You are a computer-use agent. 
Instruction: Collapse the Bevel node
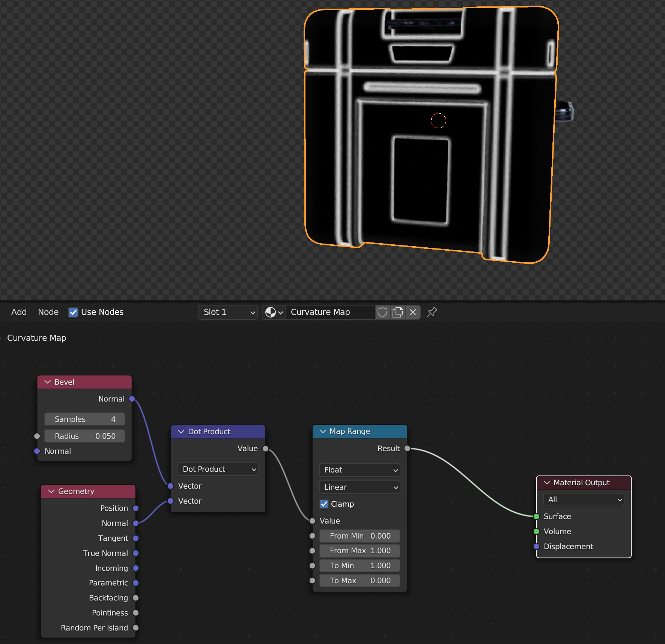click(x=48, y=382)
